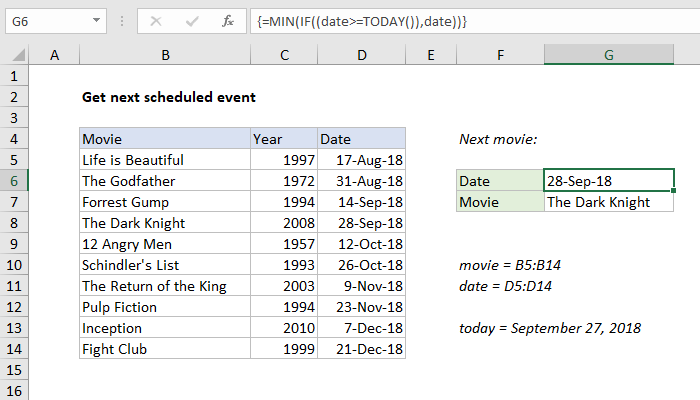Select column G header
700x400 pixels.
tap(609, 54)
